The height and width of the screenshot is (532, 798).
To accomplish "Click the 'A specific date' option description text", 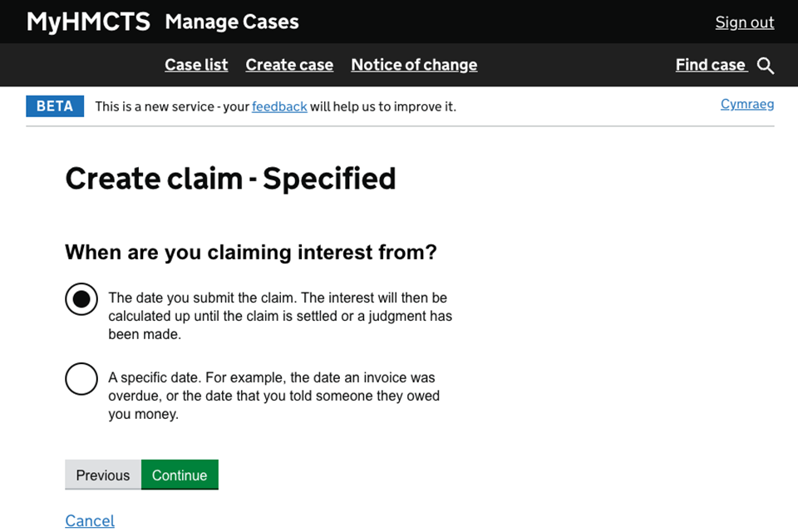I will pos(273,396).
